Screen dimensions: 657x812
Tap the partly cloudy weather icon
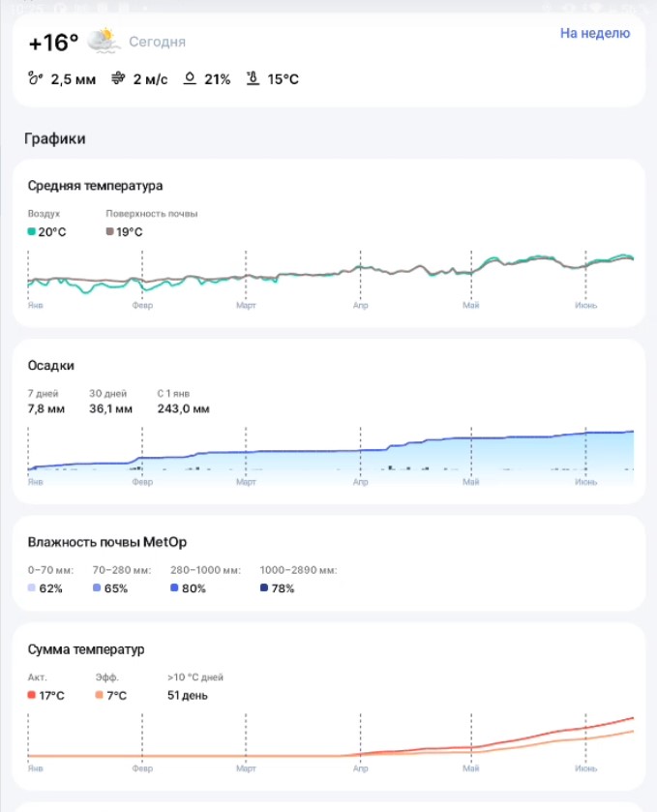pos(104,41)
